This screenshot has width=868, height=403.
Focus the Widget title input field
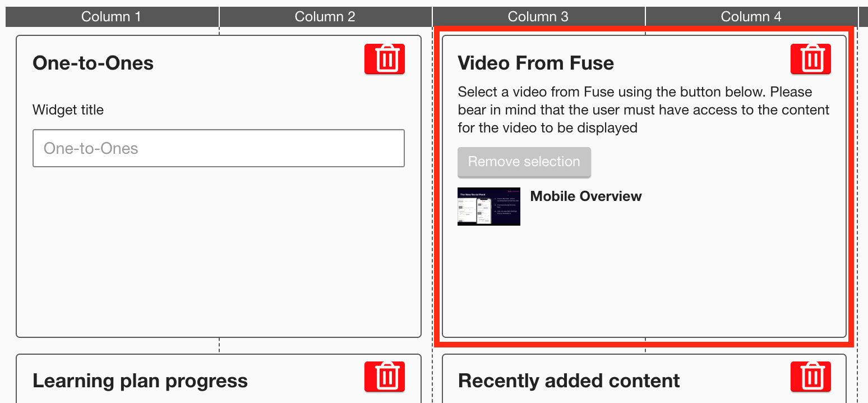[x=219, y=149]
